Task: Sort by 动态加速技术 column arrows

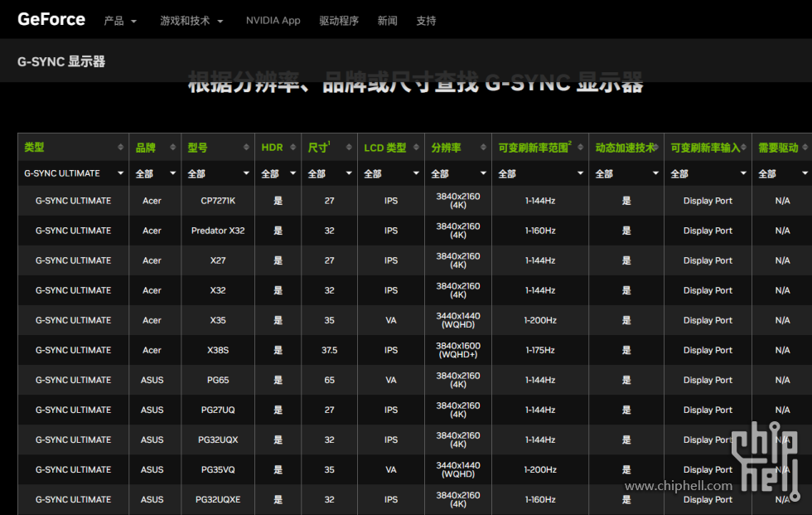Action: pyautogui.click(x=656, y=147)
